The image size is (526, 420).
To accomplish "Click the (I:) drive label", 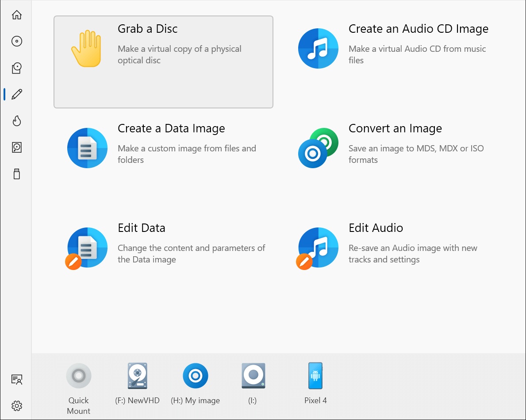I will point(252,401).
